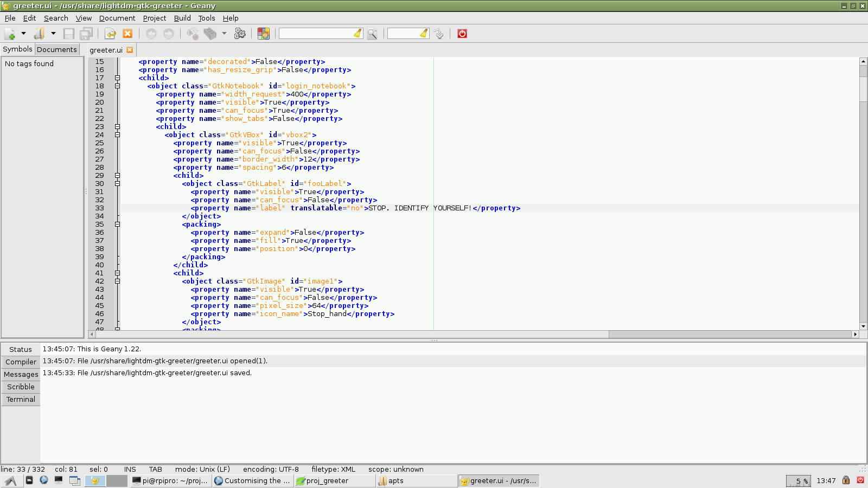The width and height of the screenshot is (868, 488).
Task: Switch to the 'Customising the' browser window
Action: point(252,481)
